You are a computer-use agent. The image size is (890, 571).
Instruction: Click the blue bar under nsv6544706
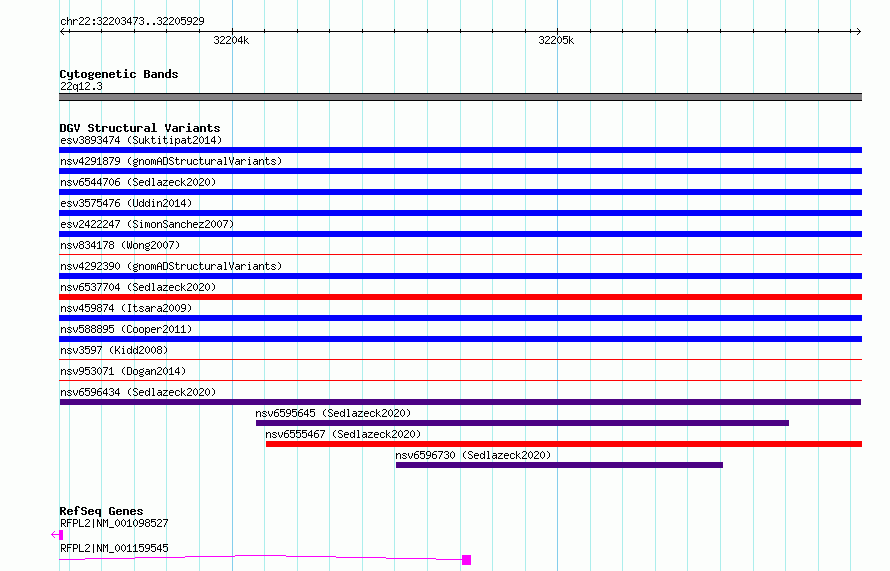460,192
